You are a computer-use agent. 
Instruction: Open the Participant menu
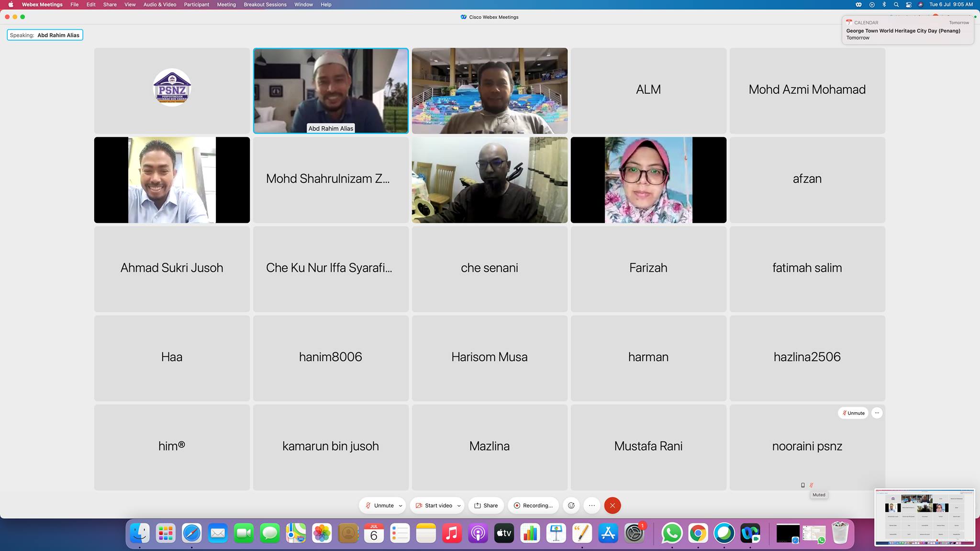[x=196, y=4]
